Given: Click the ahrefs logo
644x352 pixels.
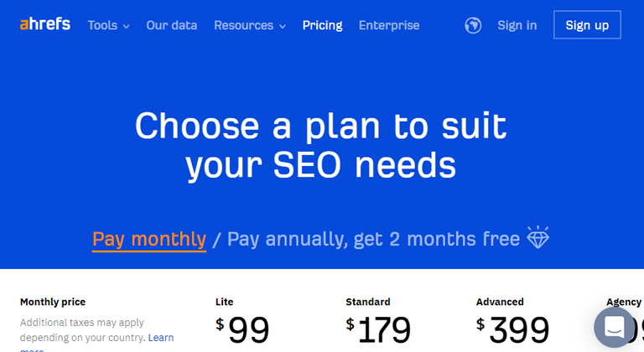Looking at the screenshot, I should 45,24.
